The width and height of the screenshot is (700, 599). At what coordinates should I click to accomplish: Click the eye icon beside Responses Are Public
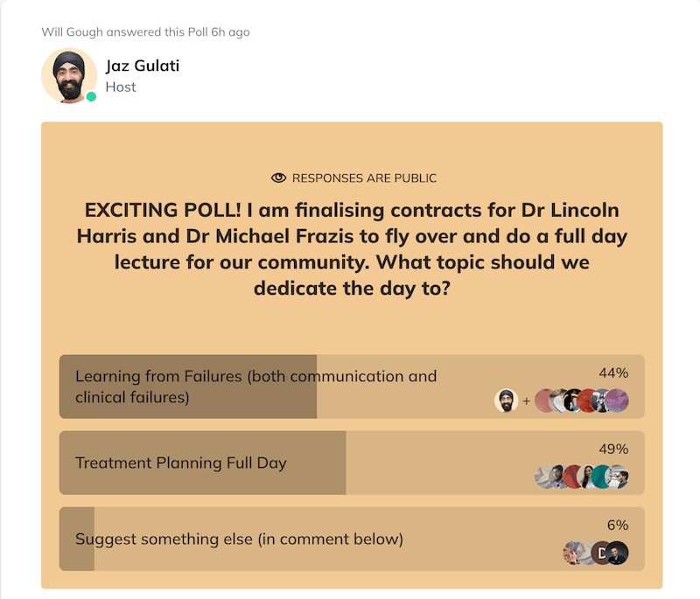[278, 178]
